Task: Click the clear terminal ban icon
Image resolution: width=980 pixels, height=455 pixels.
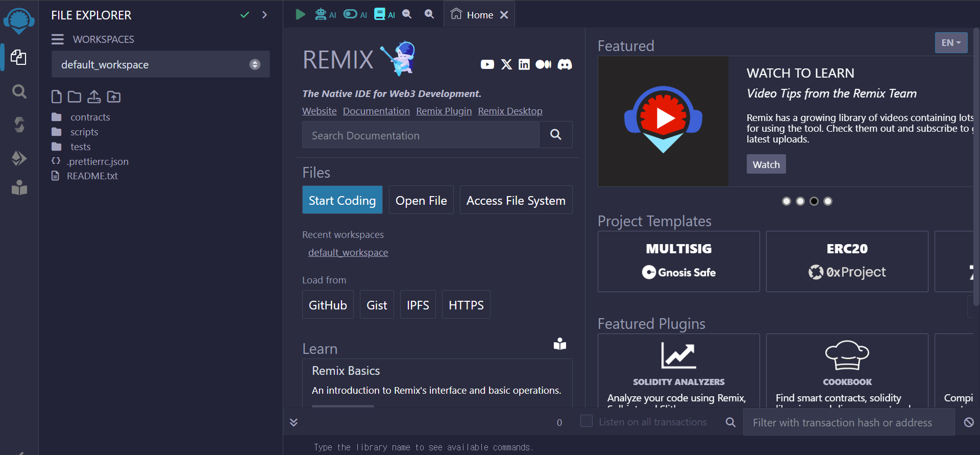Action: click(969, 422)
